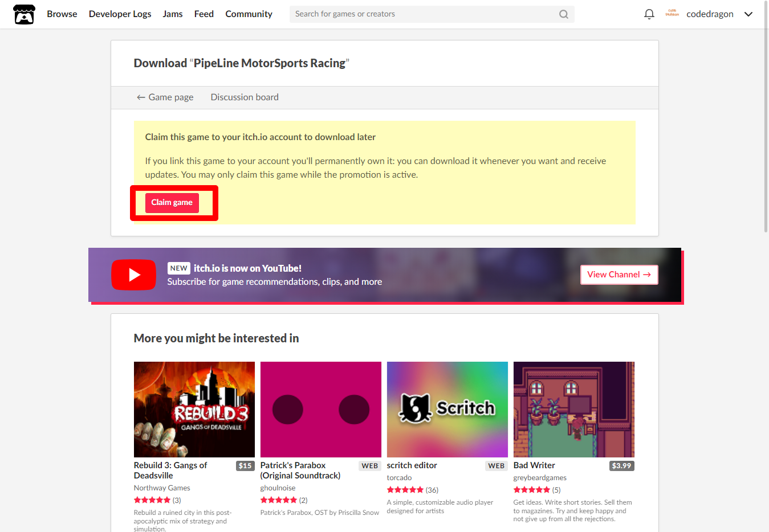
Task: Expand the account dropdown arrow
Action: [748, 14]
